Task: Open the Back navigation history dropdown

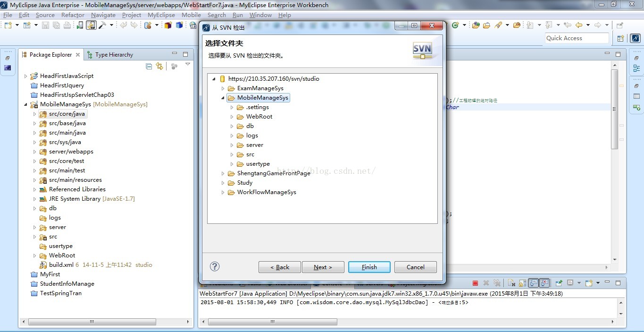Action: [x=587, y=25]
